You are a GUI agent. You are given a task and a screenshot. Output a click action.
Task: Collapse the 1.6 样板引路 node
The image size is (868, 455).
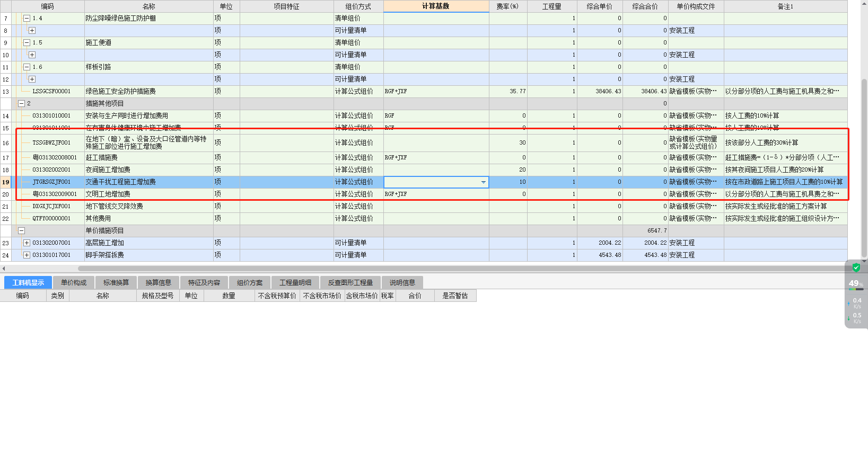(27, 67)
